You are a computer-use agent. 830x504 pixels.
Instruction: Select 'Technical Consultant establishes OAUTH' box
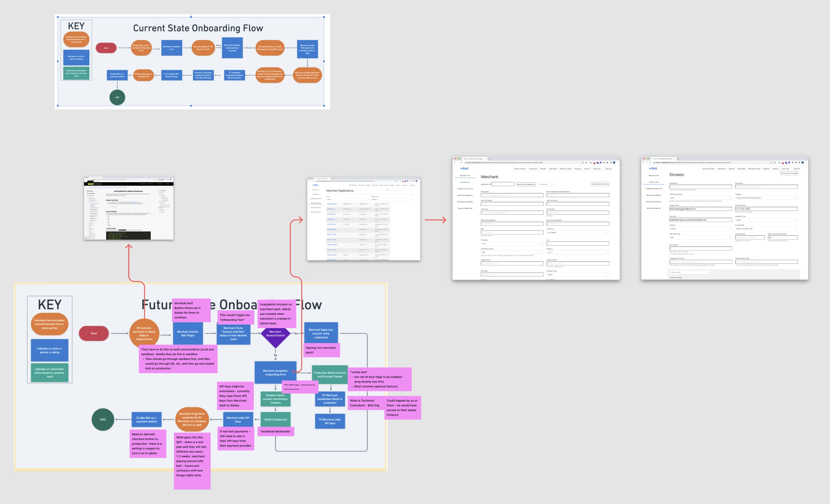pos(203,75)
